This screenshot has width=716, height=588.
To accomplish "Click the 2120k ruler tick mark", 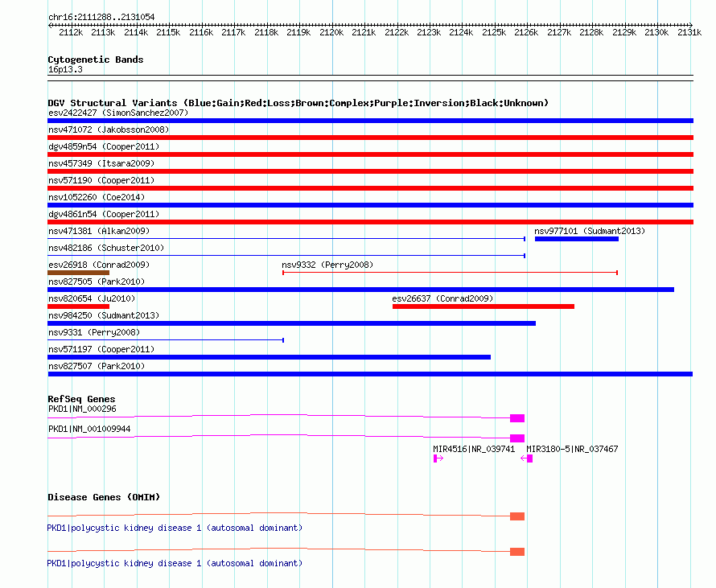I will [x=332, y=25].
